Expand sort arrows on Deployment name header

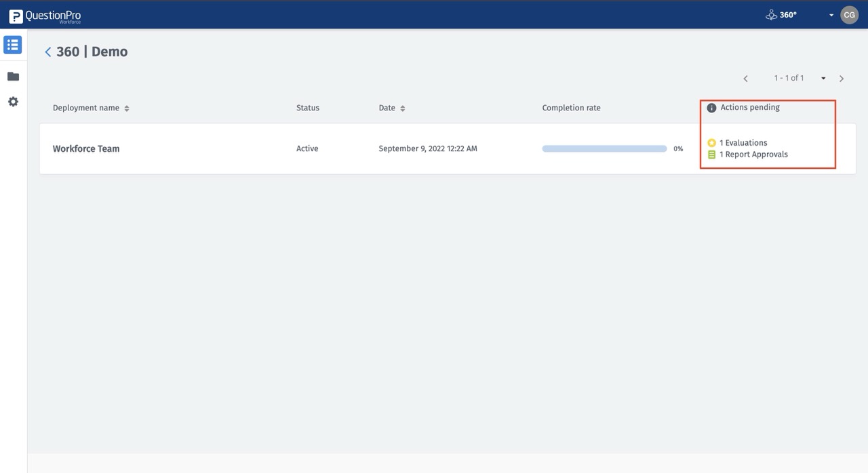coord(127,107)
